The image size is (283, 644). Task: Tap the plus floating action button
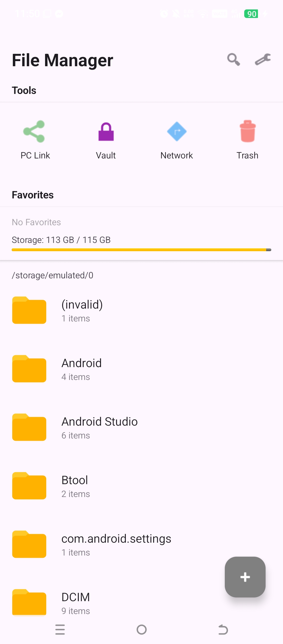tap(245, 577)
